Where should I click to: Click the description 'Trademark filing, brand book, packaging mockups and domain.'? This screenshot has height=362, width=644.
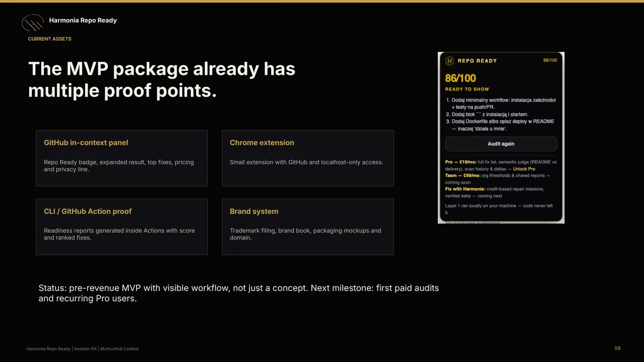[x=305, y=234]
